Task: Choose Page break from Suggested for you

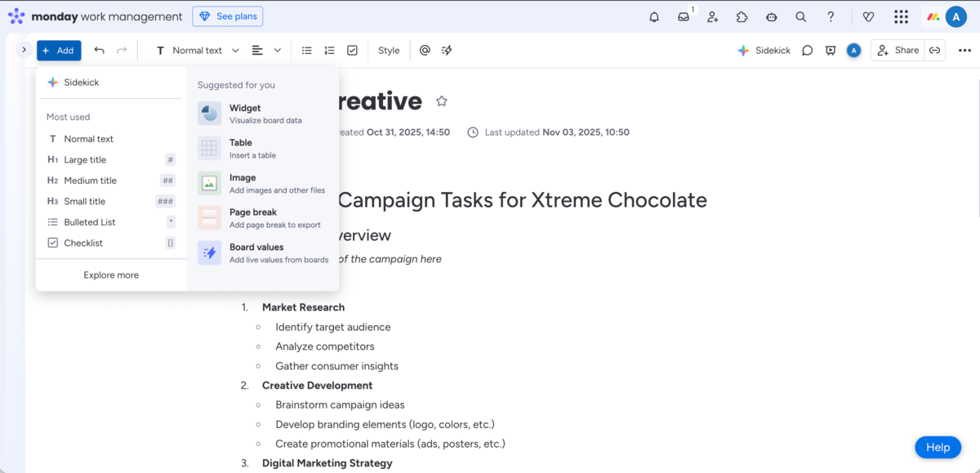Action: pyautogui.click(x=254, y=217)
